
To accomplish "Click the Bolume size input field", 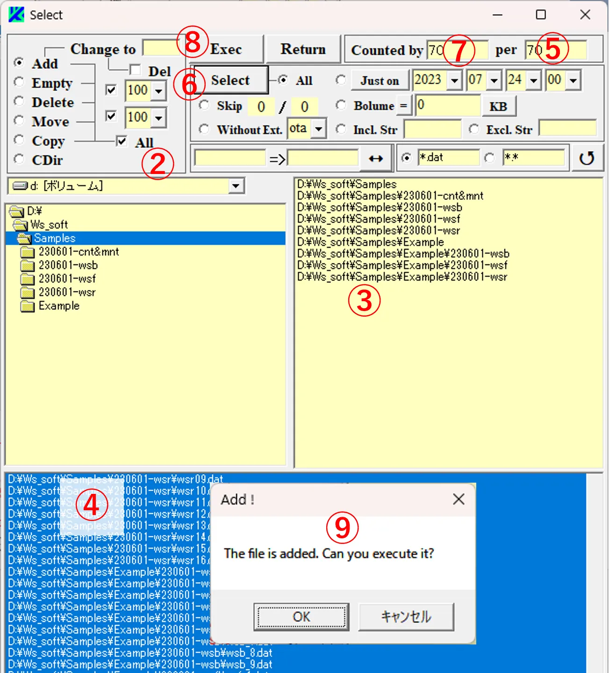I will (448, 105).
